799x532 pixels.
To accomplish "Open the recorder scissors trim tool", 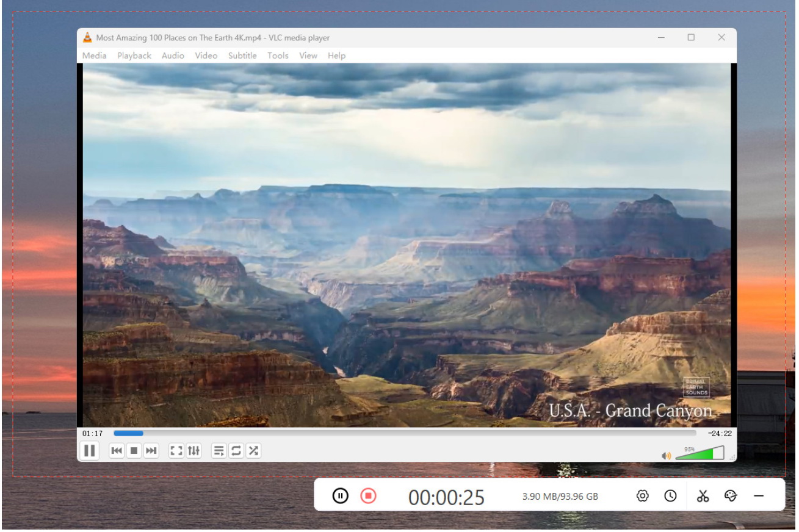I will point(703,496).
